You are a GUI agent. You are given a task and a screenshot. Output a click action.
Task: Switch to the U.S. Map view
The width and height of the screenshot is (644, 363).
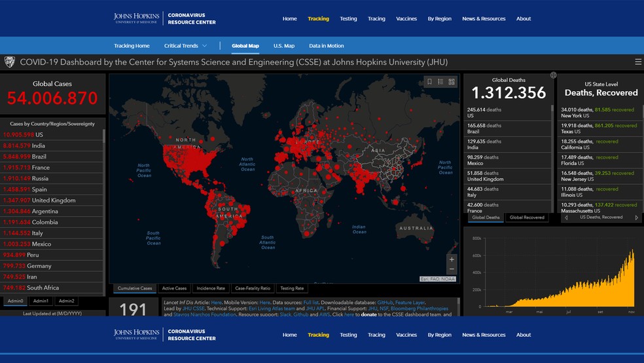[x=284, y=46]
